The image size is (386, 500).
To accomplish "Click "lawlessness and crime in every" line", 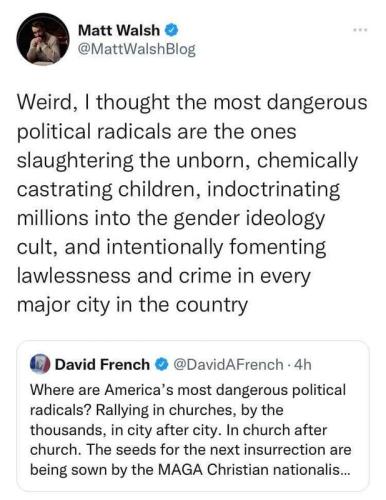I will tap(164, 276).
